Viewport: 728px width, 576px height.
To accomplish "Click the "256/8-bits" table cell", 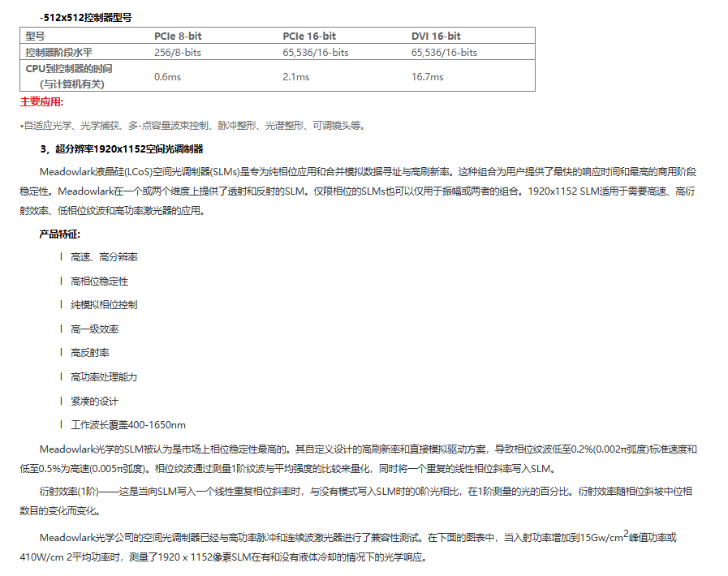I will 179,53.
